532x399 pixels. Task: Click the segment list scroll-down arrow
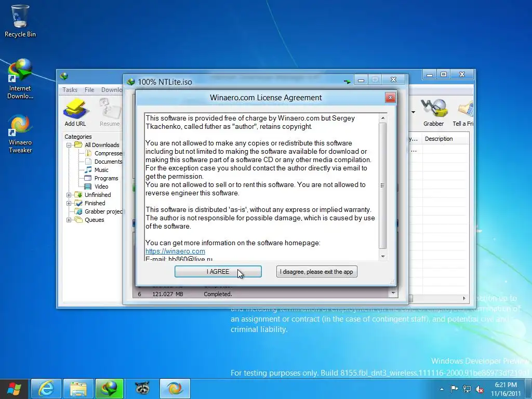(x=393, y=293)
